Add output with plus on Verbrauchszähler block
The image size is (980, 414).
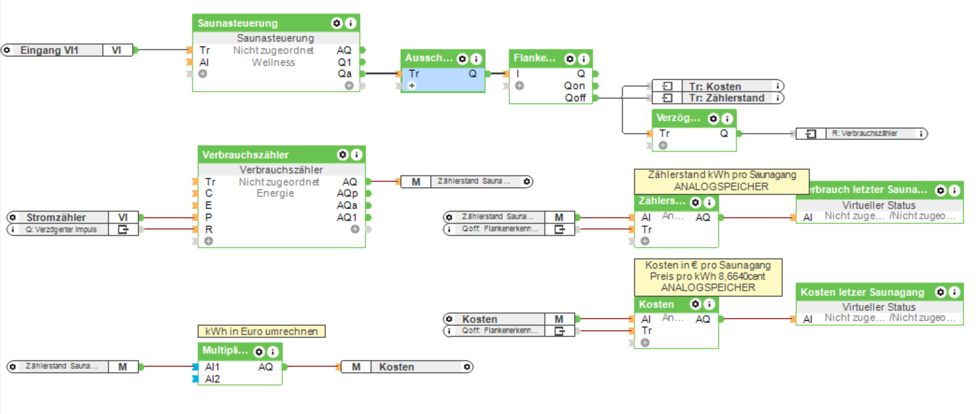[x=355, y=229]
